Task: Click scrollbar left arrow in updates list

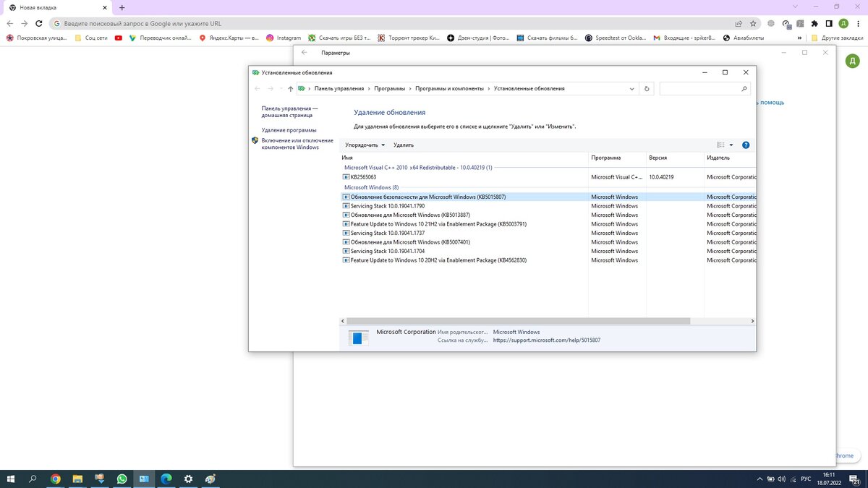Action: [x=344, y=321]
